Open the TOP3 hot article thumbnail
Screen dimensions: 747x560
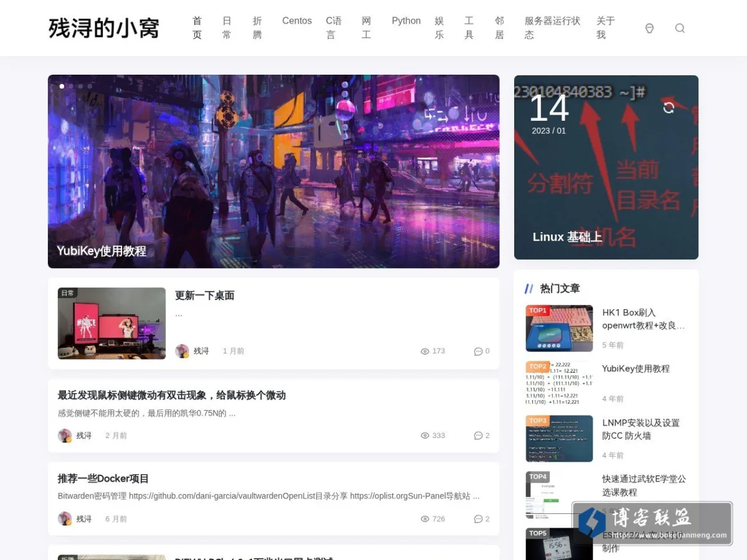coord(559,439)
